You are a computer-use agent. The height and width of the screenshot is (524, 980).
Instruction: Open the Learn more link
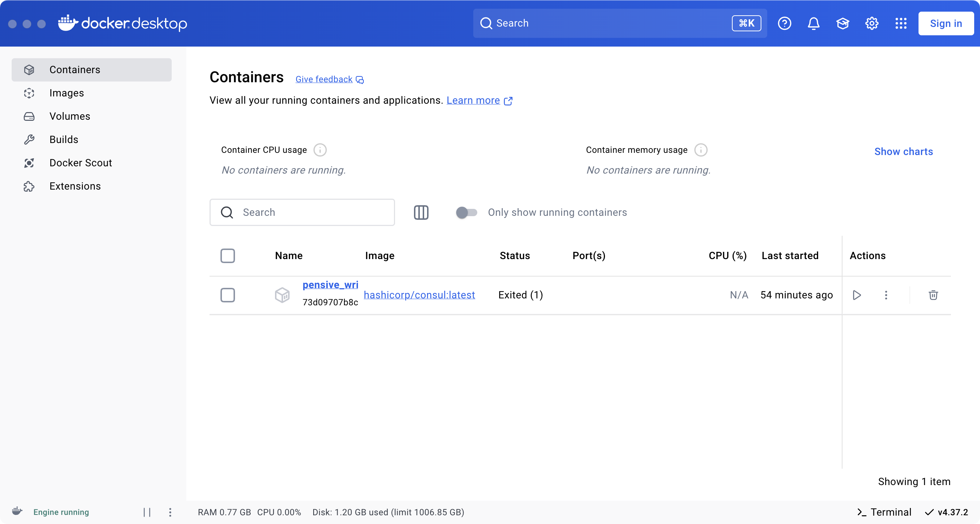[x=479, y=100]
